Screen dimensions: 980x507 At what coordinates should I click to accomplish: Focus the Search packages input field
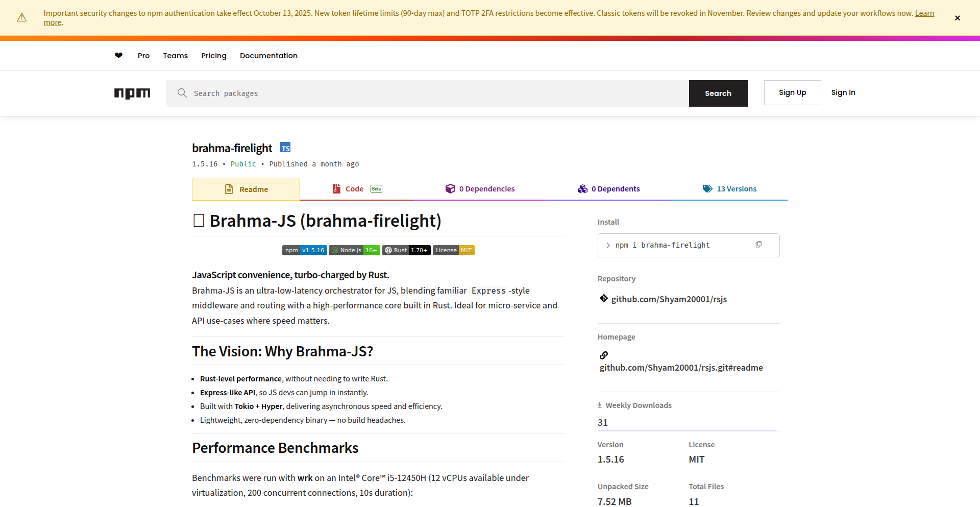pyautogui.click(x=434, y=93)
